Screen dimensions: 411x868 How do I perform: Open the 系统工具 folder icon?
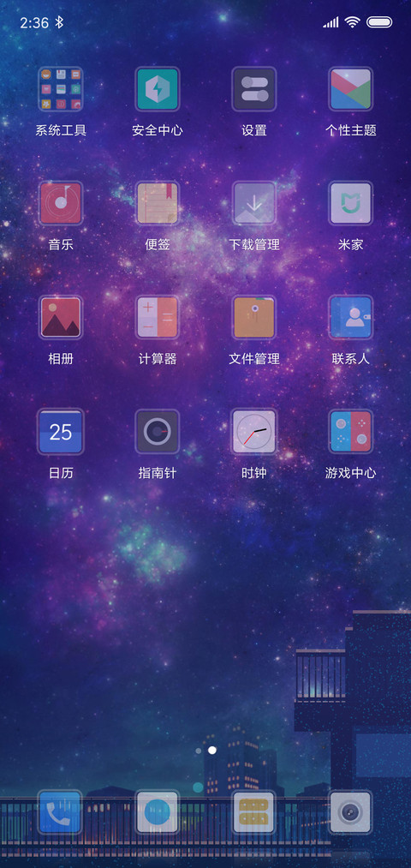coord(61,89)
